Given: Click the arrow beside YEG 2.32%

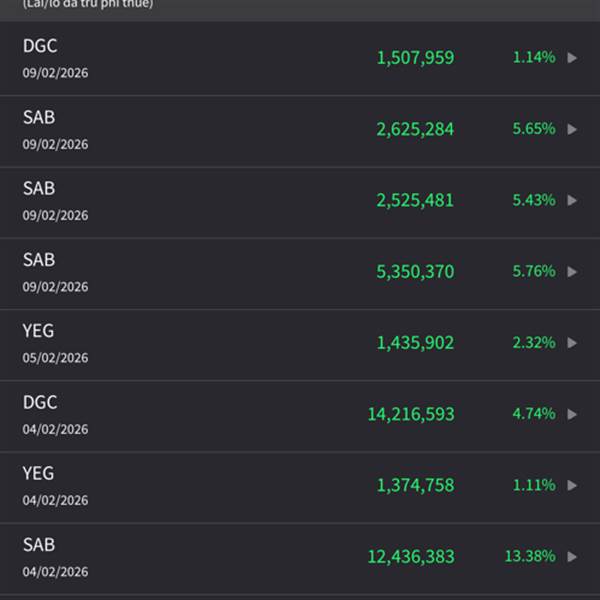Looking at the screenshot, I should click(x=572, y=343).
